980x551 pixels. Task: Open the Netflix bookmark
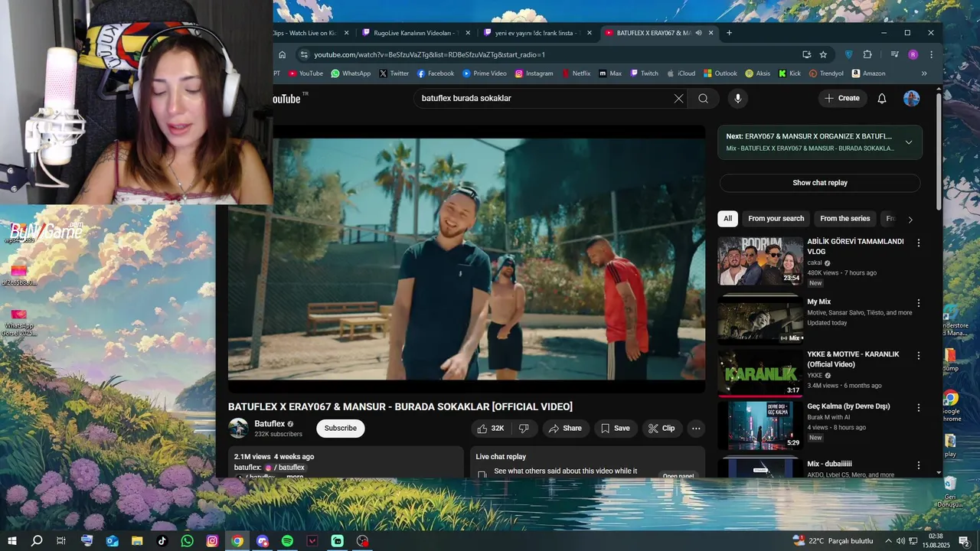tap(577, 73)
